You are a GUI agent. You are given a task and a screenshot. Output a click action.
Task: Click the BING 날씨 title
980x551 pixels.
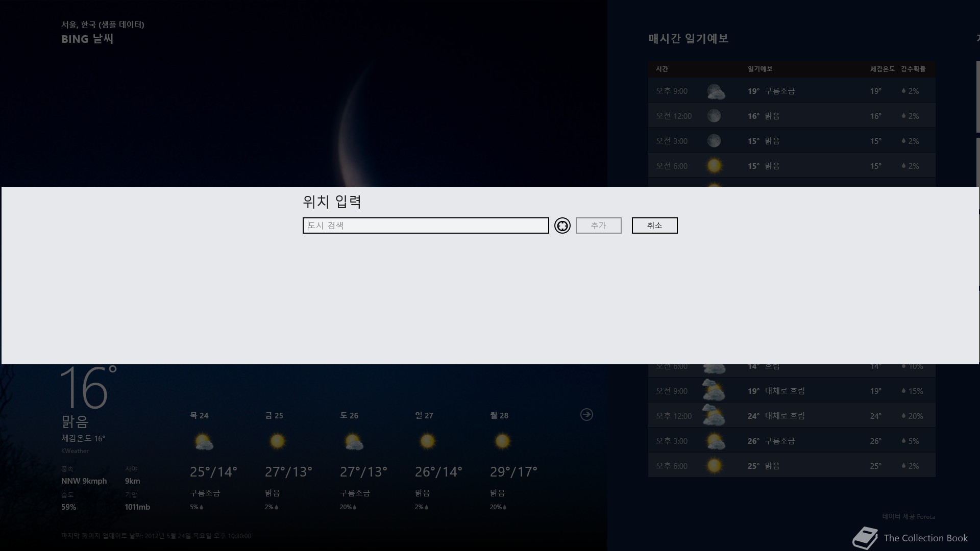[87, 39]
